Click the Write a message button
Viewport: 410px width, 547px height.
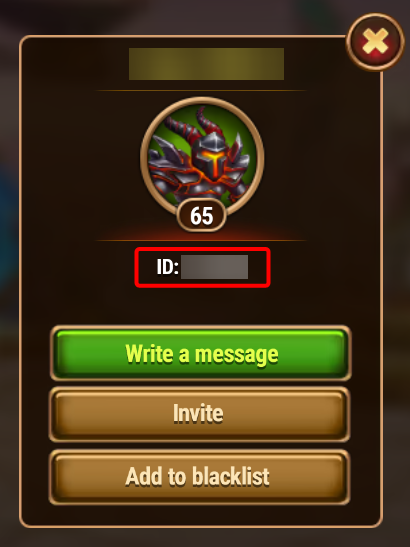200,353
